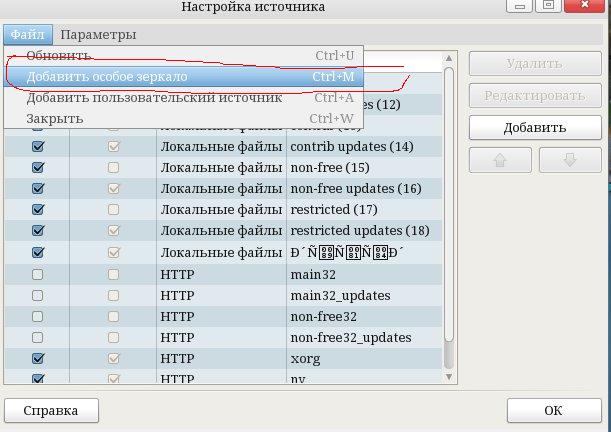
Task: Toggle enabled checkbox for non-free (15)
Action: coord(38,168)
